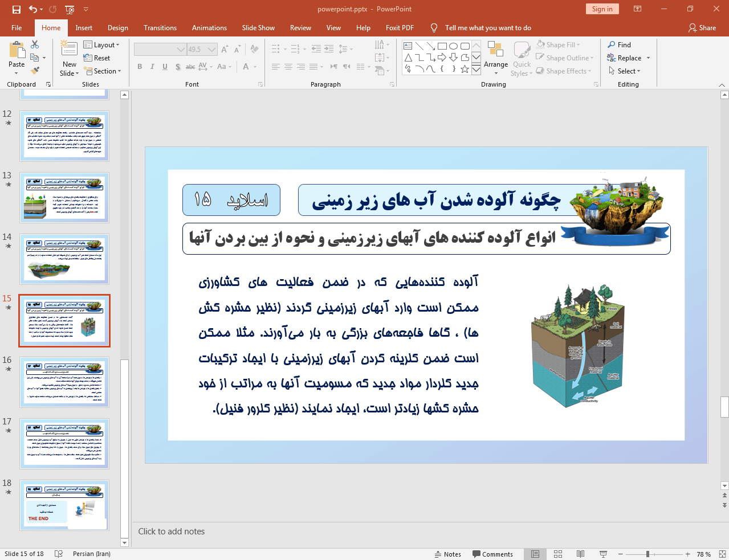729x560 pixels.
Task: Click the Save icon in title bar
Action: (17, 9)
